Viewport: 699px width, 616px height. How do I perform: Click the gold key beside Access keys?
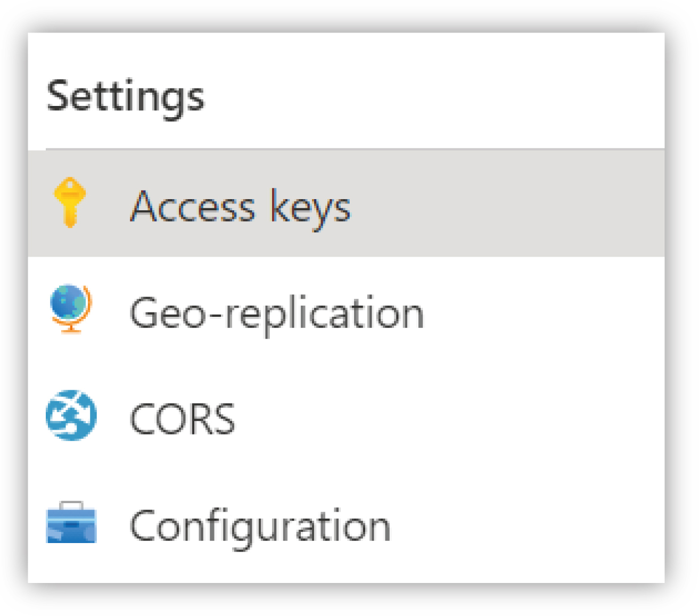(70, 203)
